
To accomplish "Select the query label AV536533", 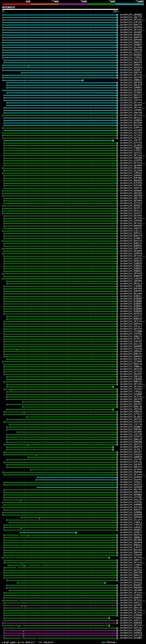I will coord(8,7).
